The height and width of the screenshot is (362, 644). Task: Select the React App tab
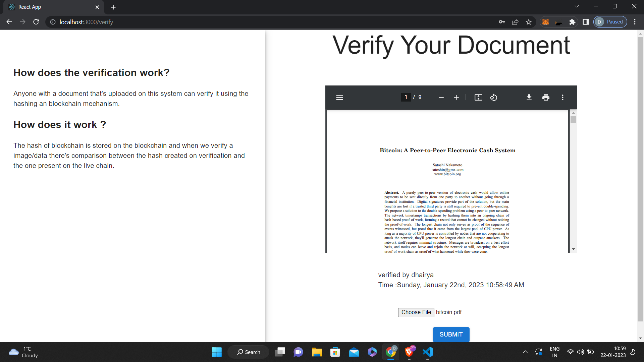click(x=50, y=7)
